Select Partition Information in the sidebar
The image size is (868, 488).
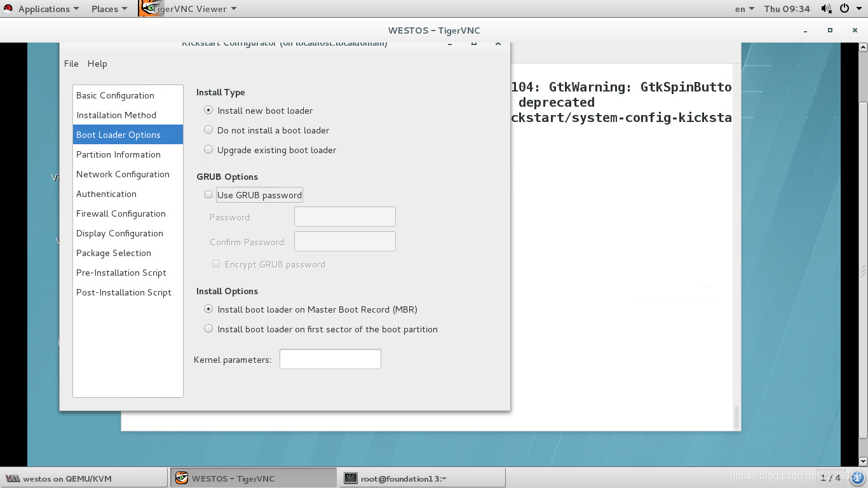(x=128, y=154)
